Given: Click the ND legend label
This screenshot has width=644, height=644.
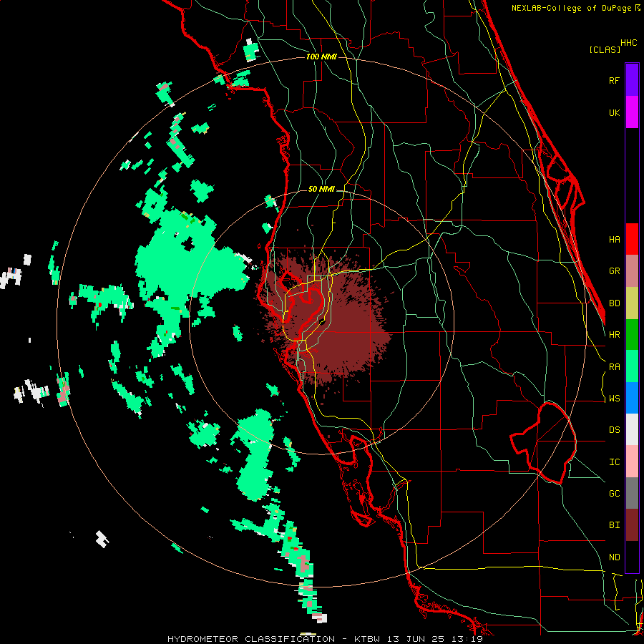Looking at the screenshot, I should [x=615, y=557].
